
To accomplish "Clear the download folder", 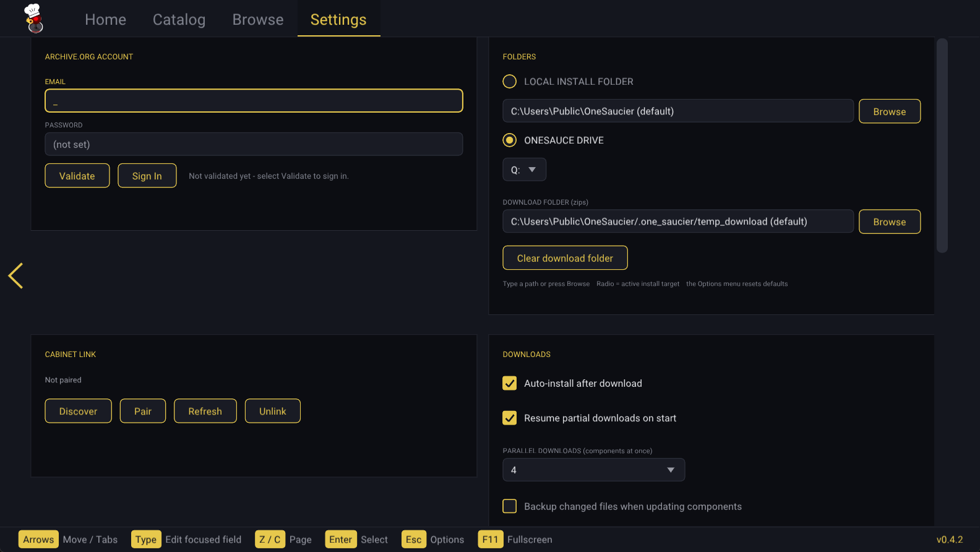I will pyautogui.click(x=565, y=258).
